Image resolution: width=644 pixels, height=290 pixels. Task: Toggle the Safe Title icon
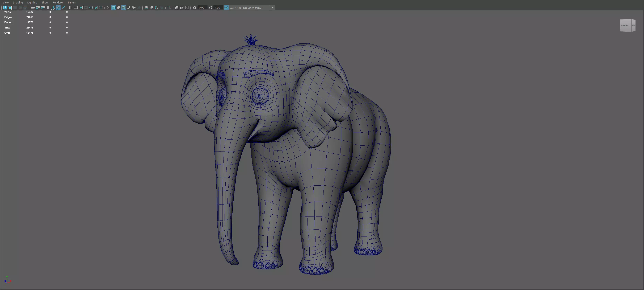101,8
